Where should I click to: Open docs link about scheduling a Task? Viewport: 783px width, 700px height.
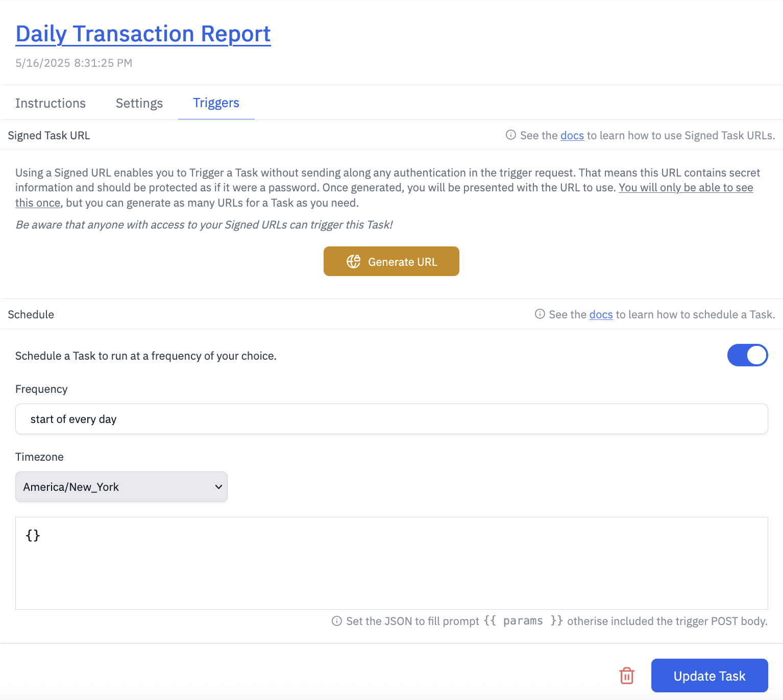[601, 315]
